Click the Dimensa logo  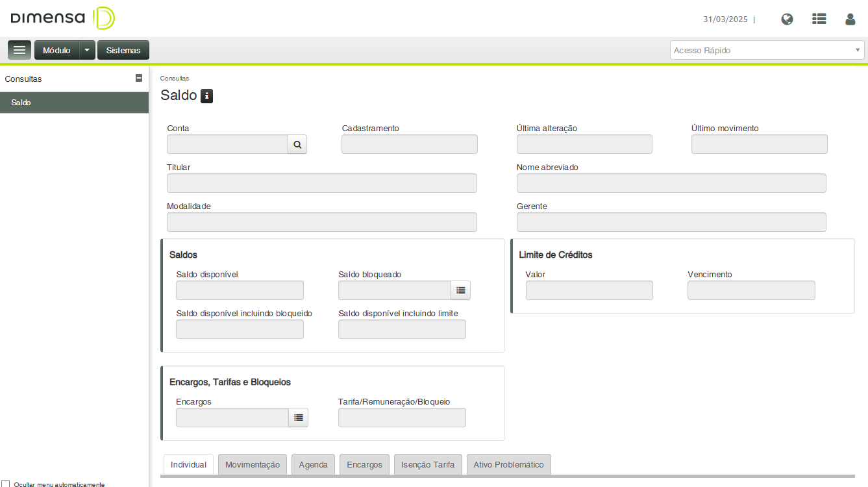point(63,18)
